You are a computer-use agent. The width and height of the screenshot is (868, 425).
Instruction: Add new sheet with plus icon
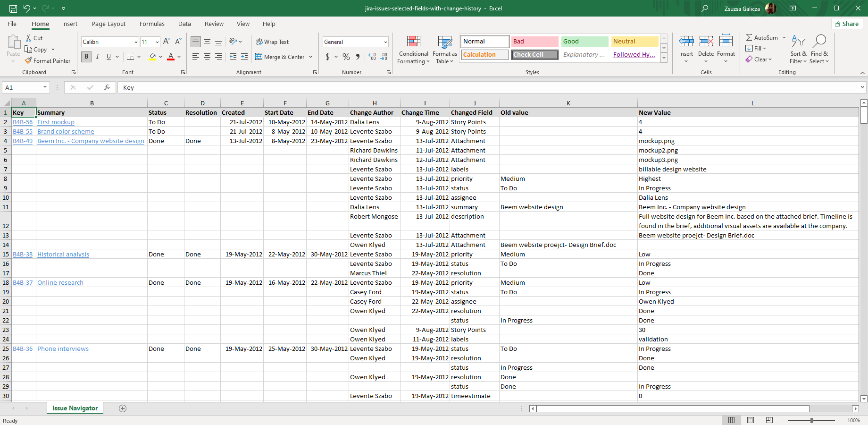pyautogui.click(x=123, y=408)
